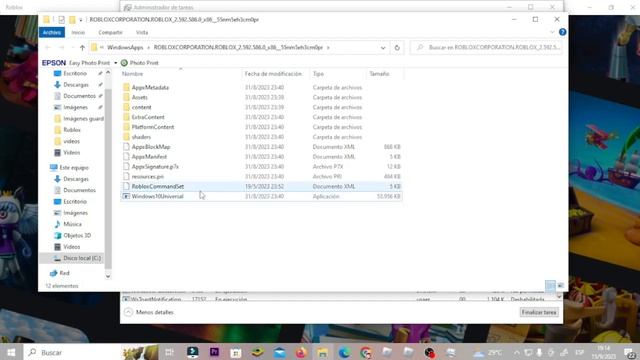
Task: Show hidden system tray icons
Action: point(517,353)
